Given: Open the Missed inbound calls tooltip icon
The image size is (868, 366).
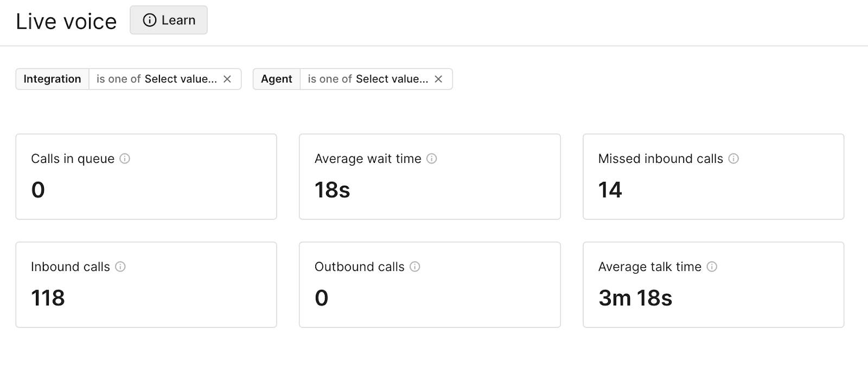Looking at the screenshot, I should tap(734, 159).
